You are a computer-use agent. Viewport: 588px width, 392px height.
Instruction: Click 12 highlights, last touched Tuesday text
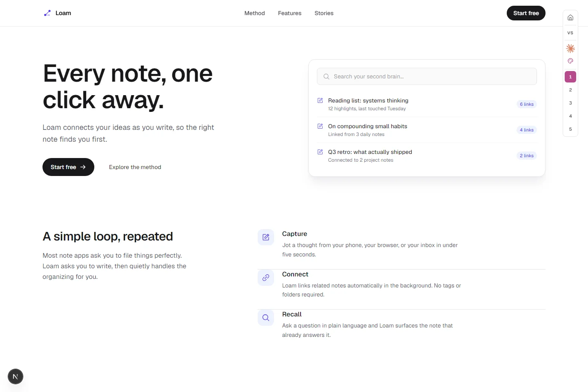point(367,109)
